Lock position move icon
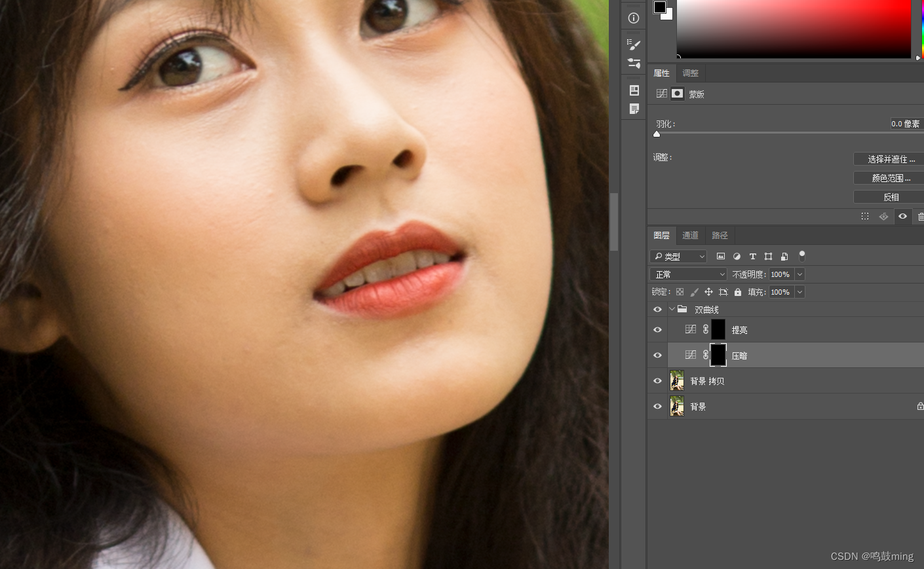This screenshot has height=569, width=924. click(708, 292)
